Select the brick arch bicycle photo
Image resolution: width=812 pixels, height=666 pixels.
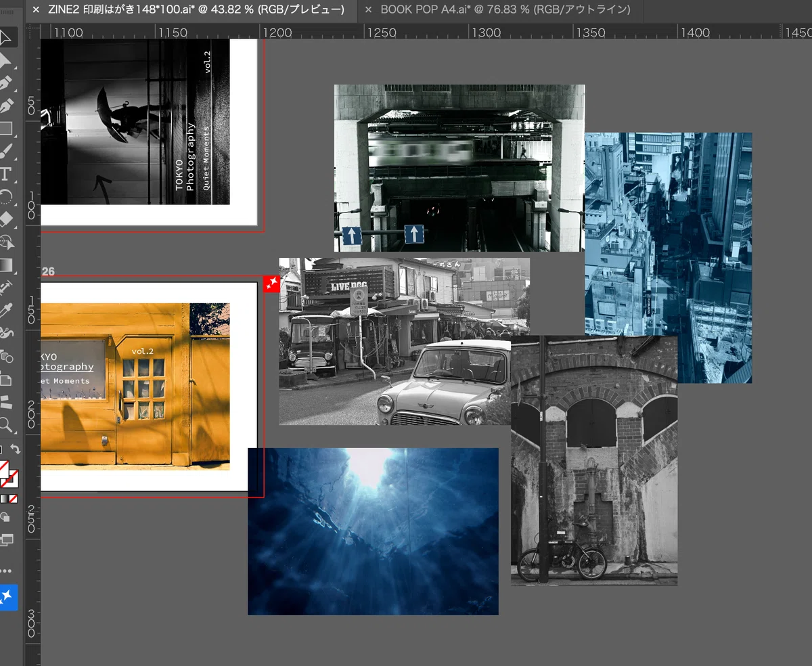point(594,461)
